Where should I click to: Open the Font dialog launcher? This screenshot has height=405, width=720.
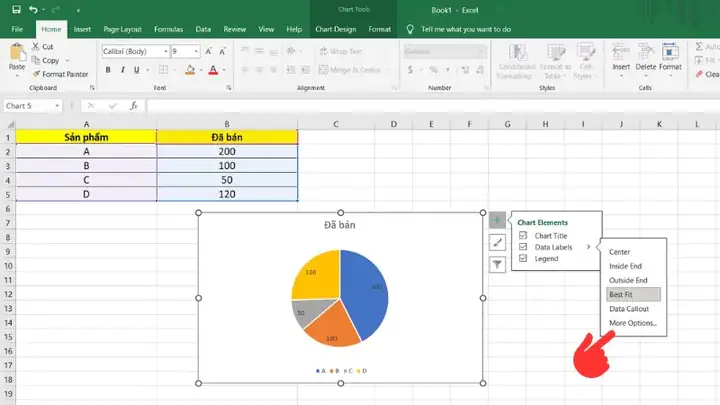[229, 88]
